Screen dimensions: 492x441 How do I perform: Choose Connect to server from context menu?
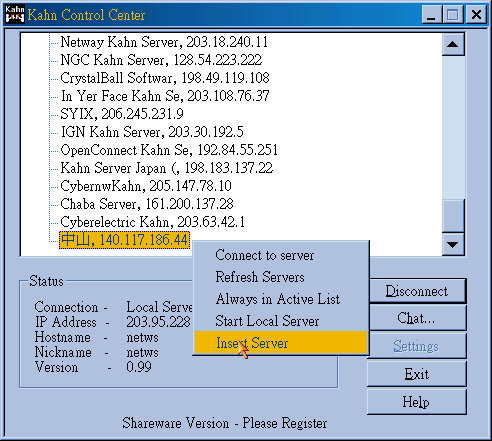pyautogui.click(x=281, y=255)
